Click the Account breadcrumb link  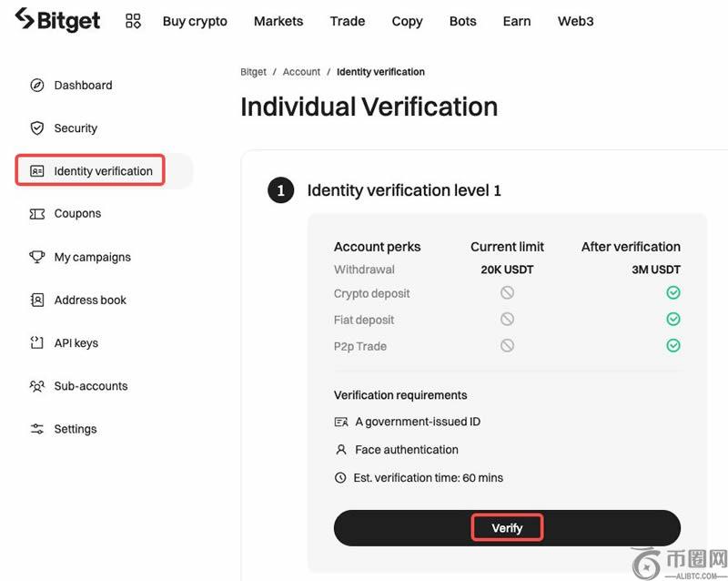coord(301,72)
